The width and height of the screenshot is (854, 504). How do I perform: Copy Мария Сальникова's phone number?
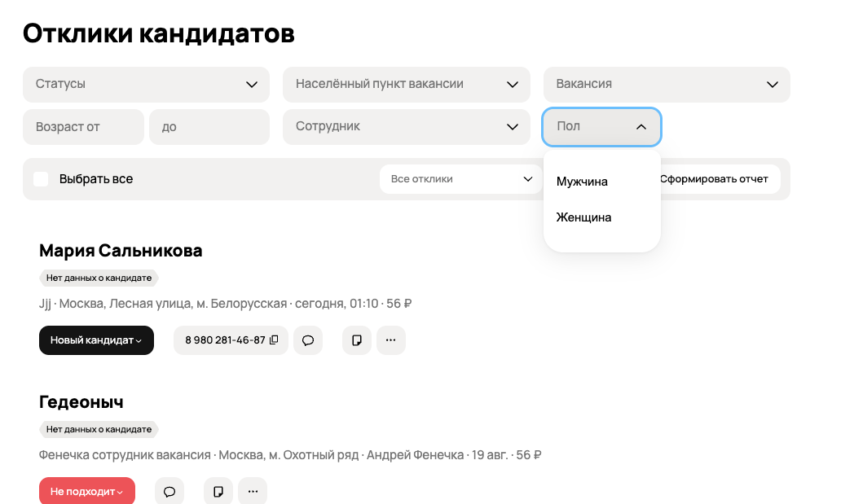274,340
